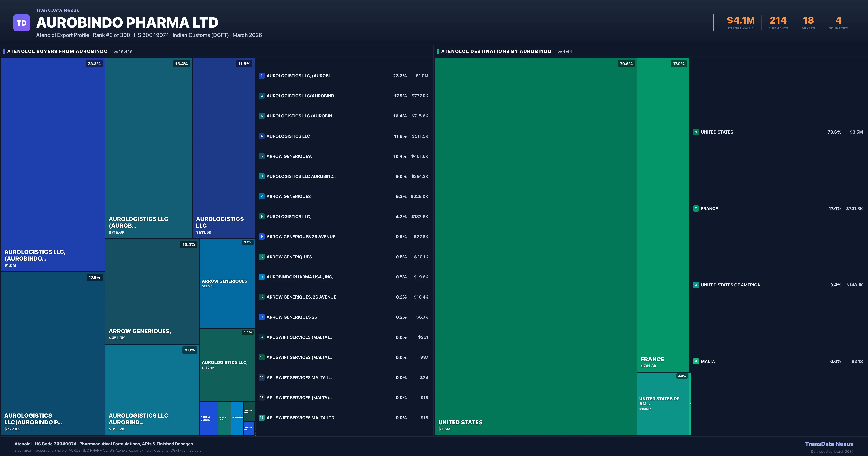
Task: Click rank badge 1 in buyers list
Action: (x=261, y=76)
